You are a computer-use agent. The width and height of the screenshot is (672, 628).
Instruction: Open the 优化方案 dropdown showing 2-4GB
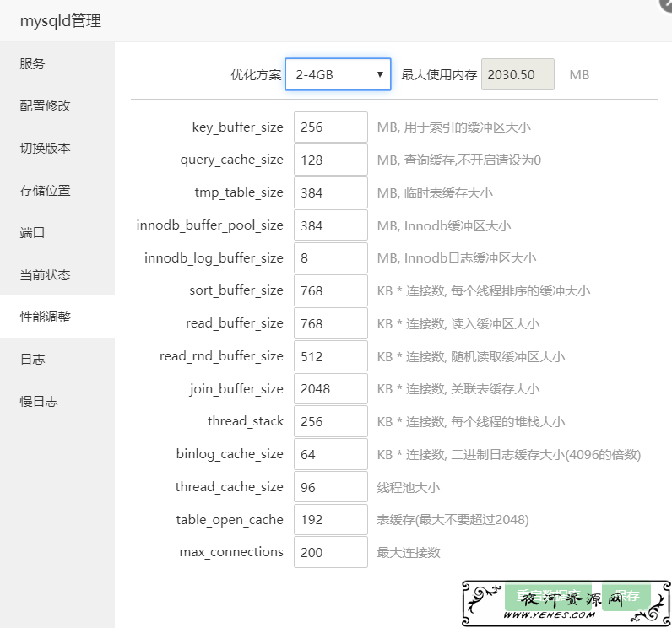338,74
